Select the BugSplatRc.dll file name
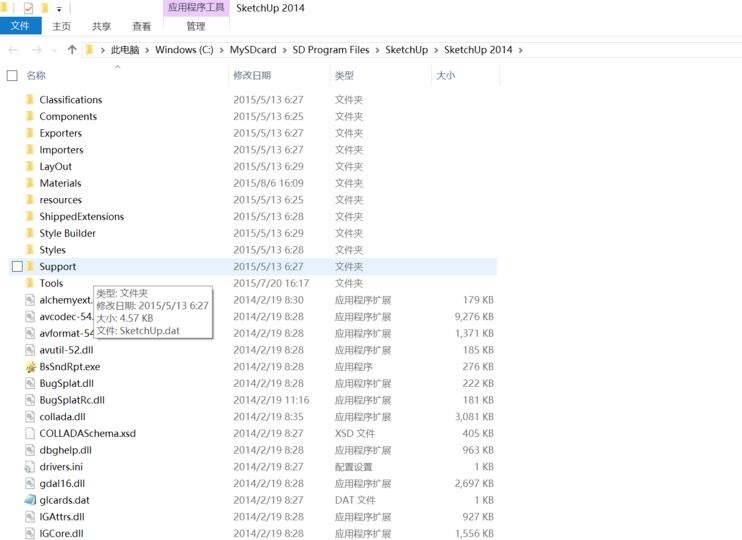The width and height of the screenshot is (742, 540). [72, 400]
